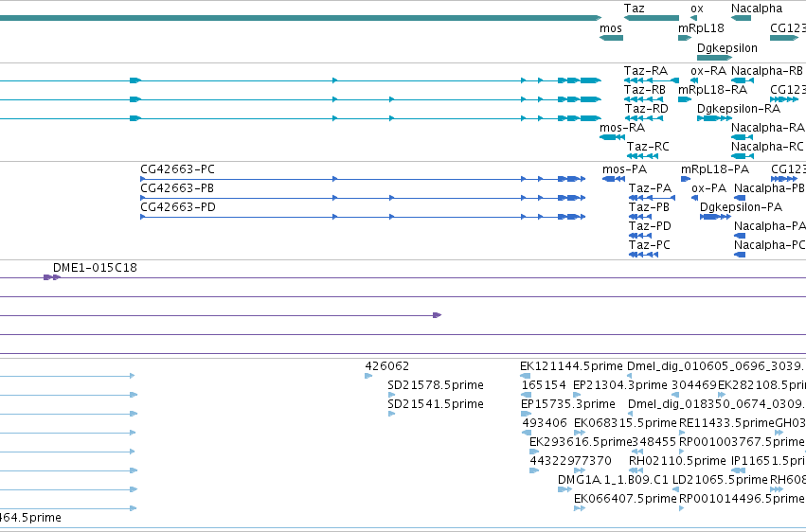
Task: Click the Dgkepsilon-RA transcript label
Action: coord(739,109)
